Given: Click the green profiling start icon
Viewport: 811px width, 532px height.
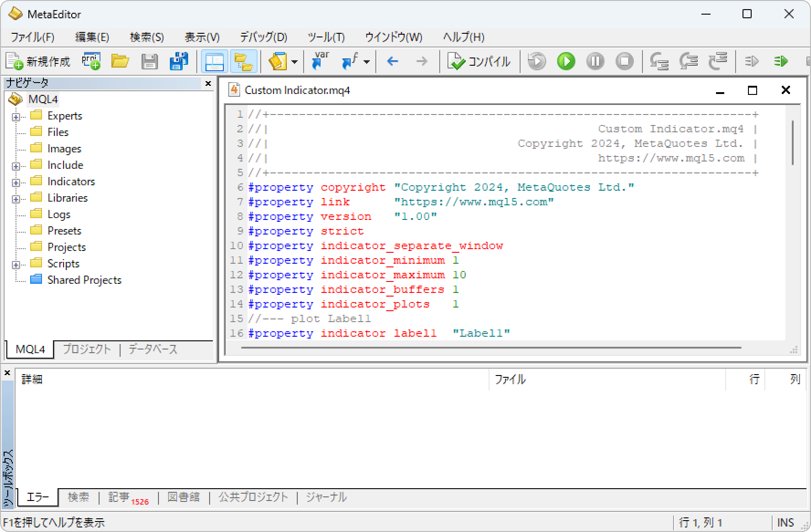Looking at the screenshot, I should (x=781, y=61).
